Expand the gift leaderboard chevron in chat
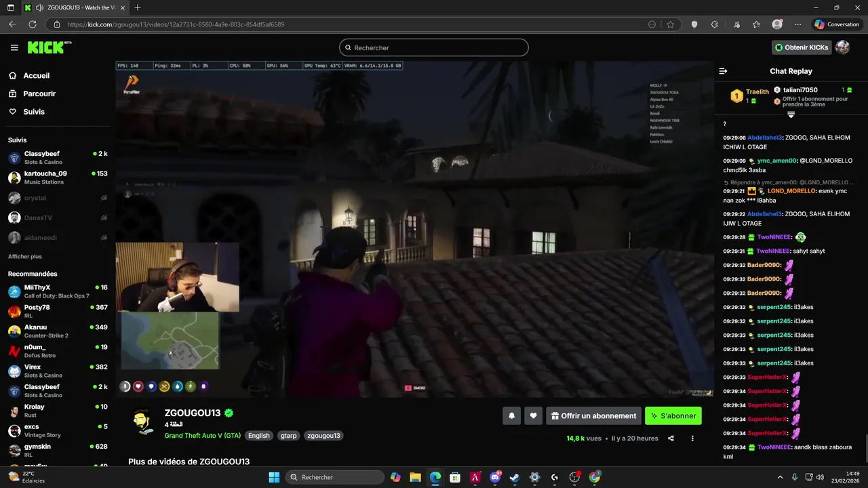The width and height of the screenshot is (868, 488). pyautogui.click(x=791, y=115)
